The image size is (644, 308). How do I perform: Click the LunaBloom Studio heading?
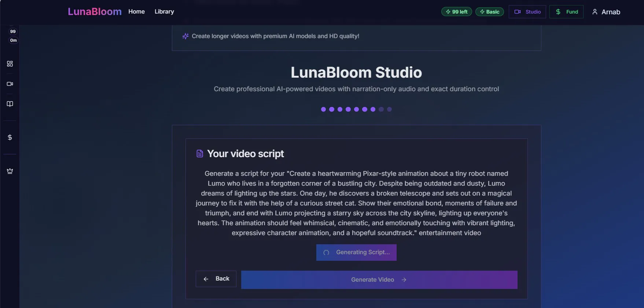pos(356,73)
